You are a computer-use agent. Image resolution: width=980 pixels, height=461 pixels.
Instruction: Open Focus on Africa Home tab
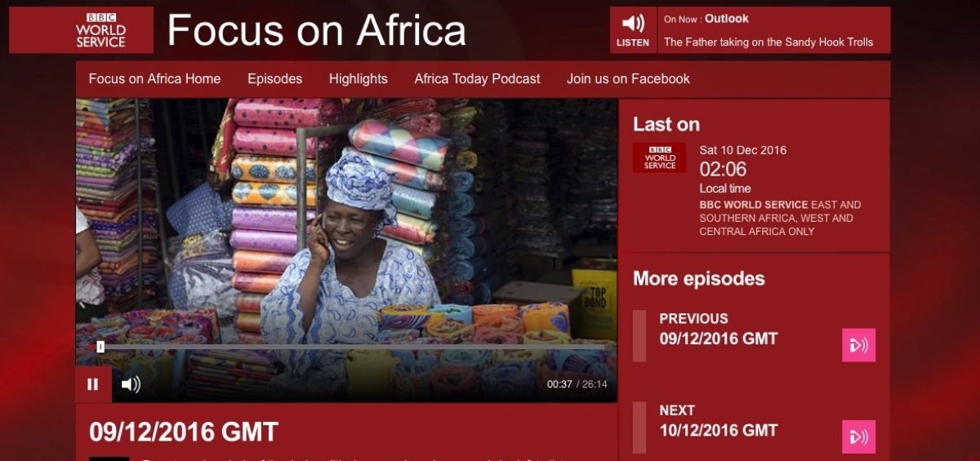(x=154, y=79)
